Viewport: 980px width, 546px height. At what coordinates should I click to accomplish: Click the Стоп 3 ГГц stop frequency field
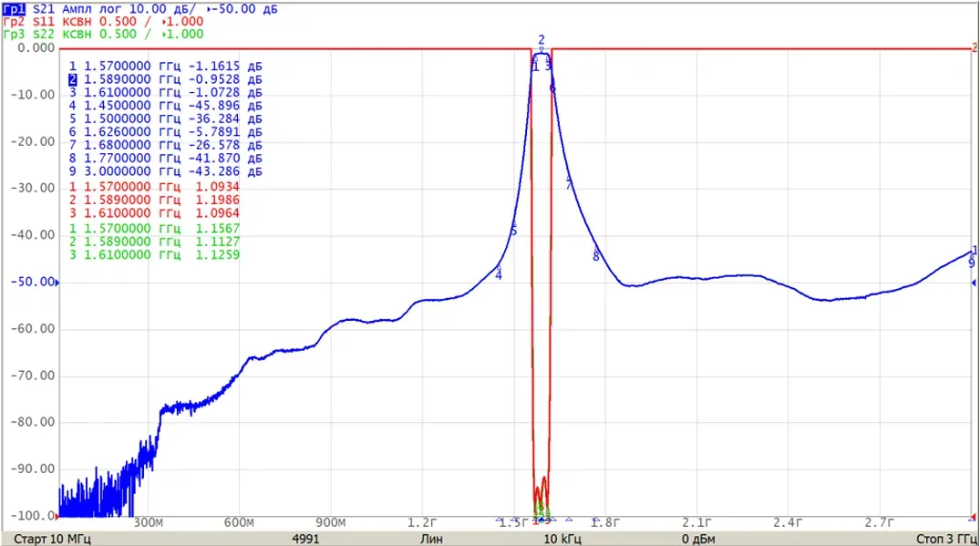coord(946,539)
